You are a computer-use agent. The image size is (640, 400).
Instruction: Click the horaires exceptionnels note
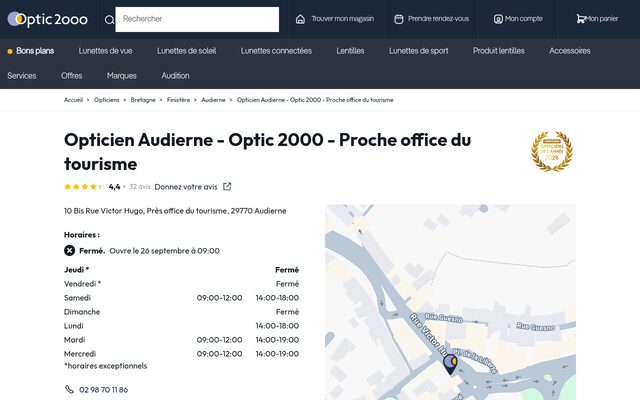click(105, 366)
